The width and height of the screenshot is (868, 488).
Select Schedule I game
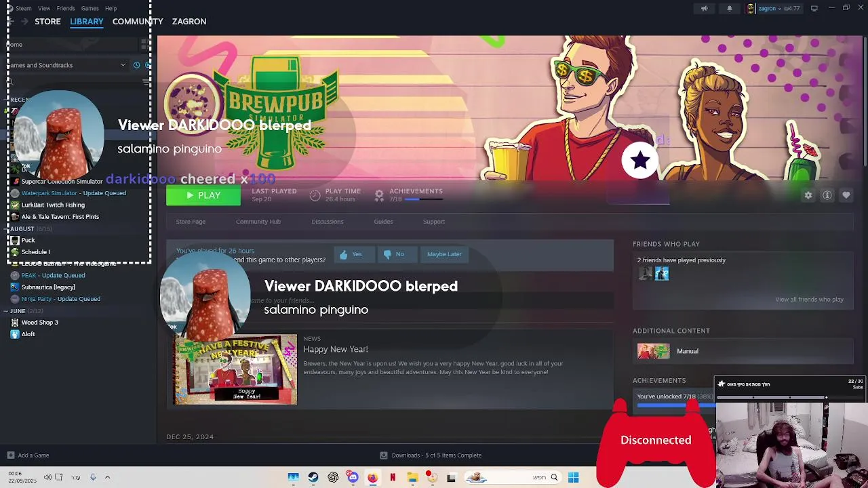point(35,252)
